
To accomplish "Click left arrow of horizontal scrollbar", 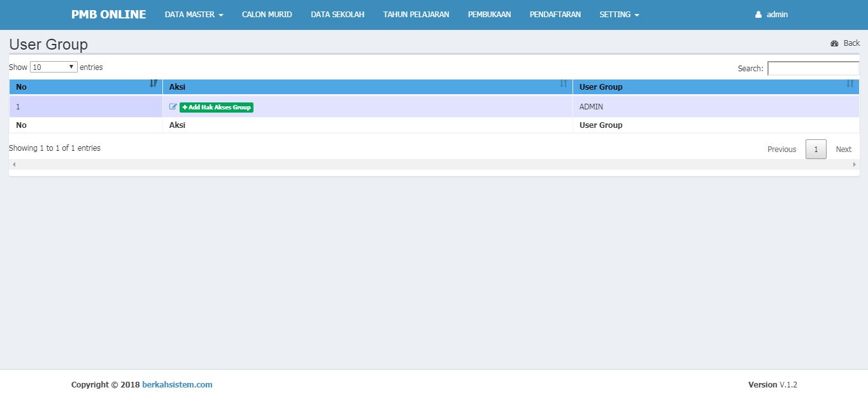I will [x=14, y=165].
